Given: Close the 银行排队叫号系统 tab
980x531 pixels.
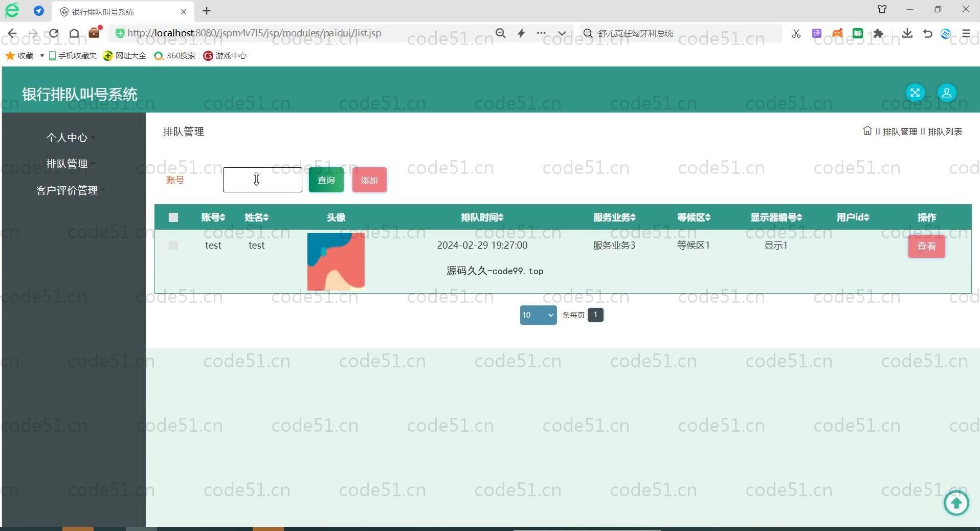Looking at the screenshot, I should coord(184,11).
